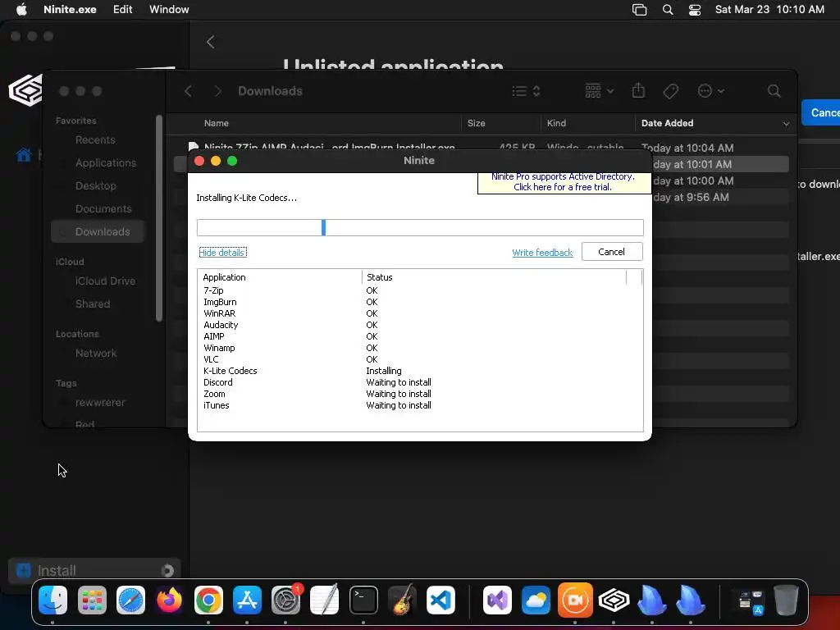Open Google Chrome from the Dock
This screenshot has width=840, height=630.
coord(208,600)
